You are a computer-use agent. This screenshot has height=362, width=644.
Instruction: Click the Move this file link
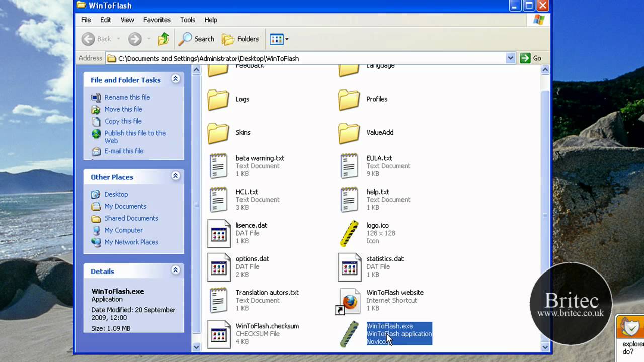[123, 109]
